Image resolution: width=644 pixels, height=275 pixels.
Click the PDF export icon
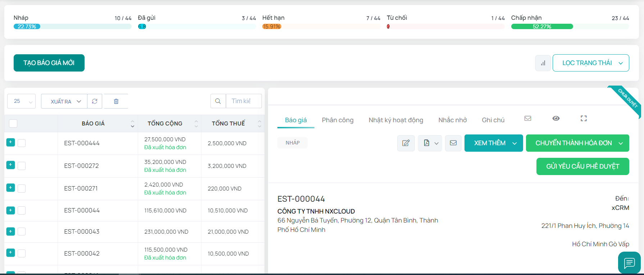[427, 143]
